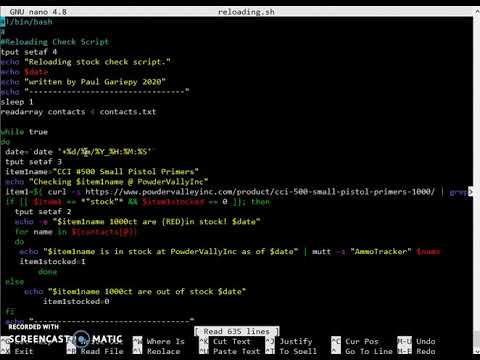
Task: Click the Paste Text shortcut
Action: tap(229, 351)
